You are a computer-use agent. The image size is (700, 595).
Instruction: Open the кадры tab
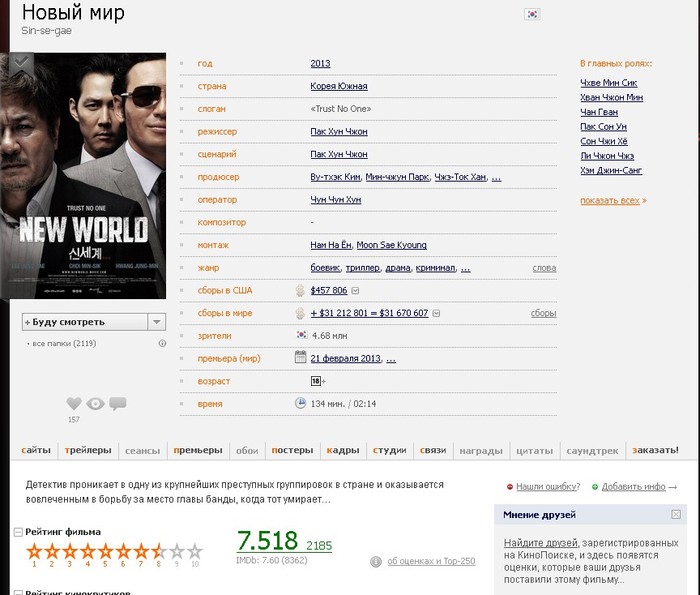click(343, 450)
